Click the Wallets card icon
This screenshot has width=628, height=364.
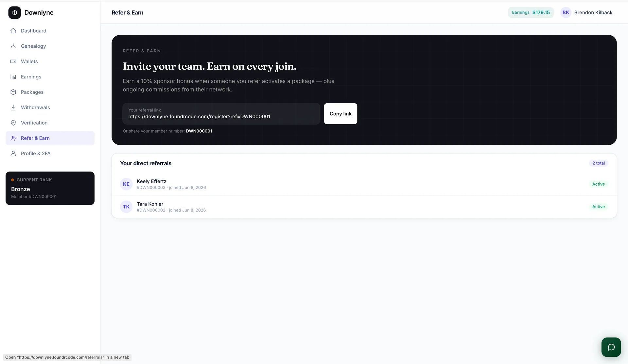[x=13, y=61]
